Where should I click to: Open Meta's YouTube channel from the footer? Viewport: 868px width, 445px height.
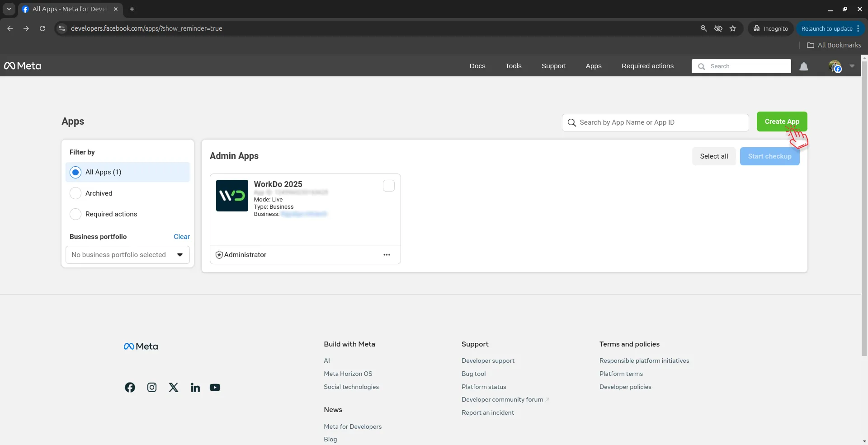click(x=215, y=387)
